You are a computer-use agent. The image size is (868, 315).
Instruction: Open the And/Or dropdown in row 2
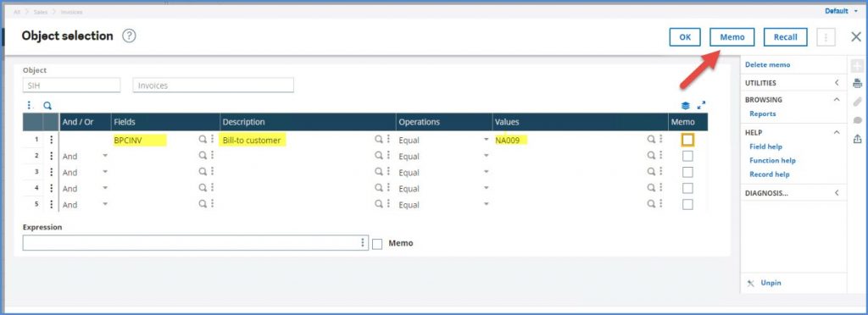[104, 156]
